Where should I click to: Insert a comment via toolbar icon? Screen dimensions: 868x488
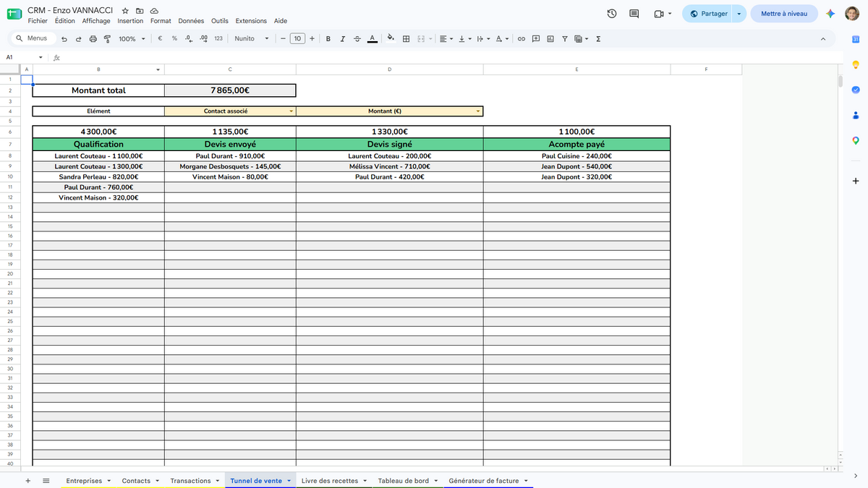[x=536, y=38]
